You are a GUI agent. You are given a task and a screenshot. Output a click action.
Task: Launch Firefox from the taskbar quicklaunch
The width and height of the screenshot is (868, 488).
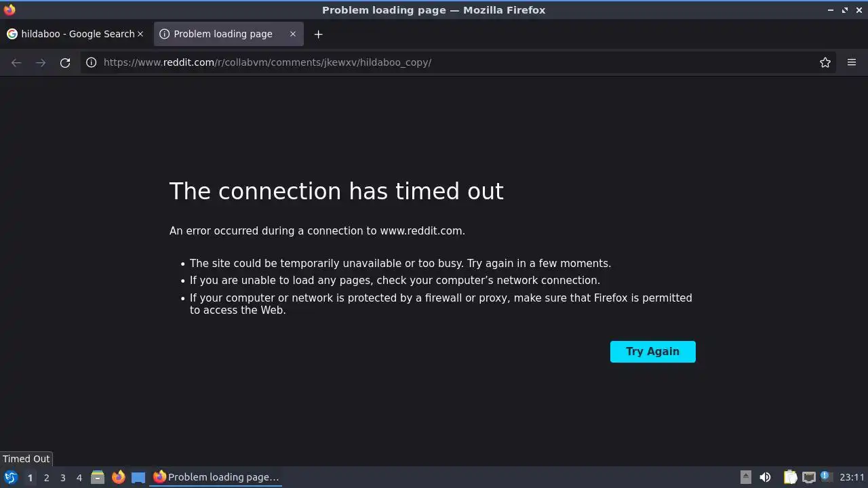tap(118, 477)
